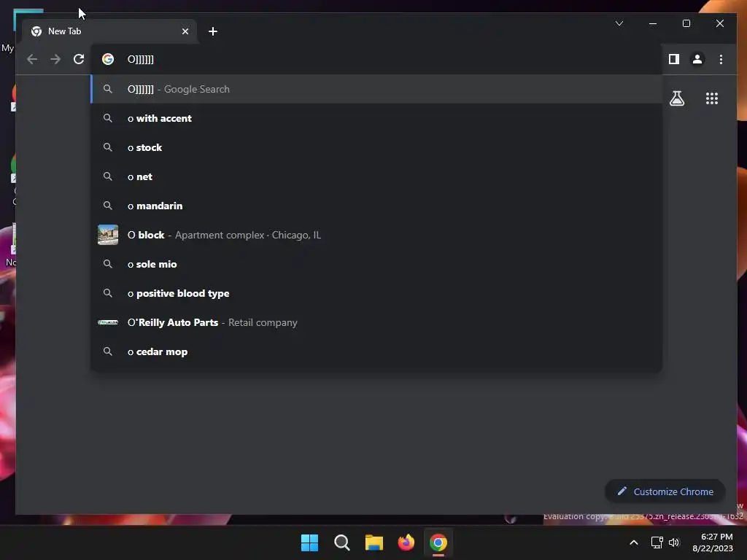
Task: Select the "o net" suggestion
Action: 376,176
